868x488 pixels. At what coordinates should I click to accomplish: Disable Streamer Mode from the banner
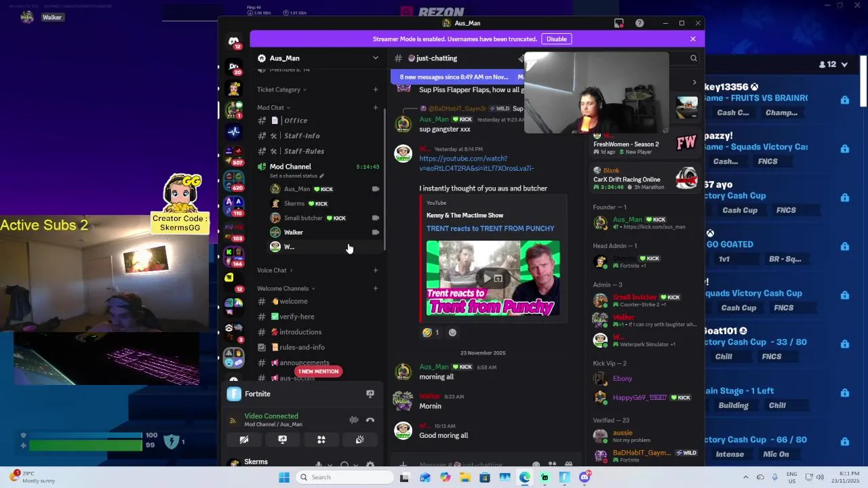pyautogui.click(x=556, y=39)
